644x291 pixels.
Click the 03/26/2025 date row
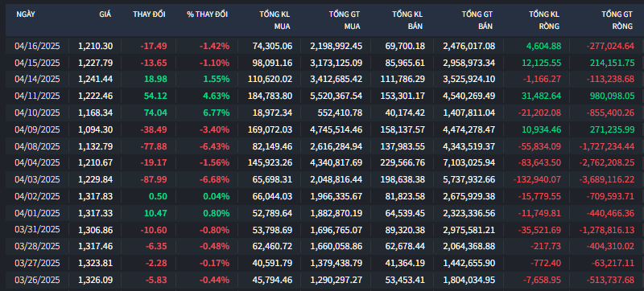click(324, 281)
